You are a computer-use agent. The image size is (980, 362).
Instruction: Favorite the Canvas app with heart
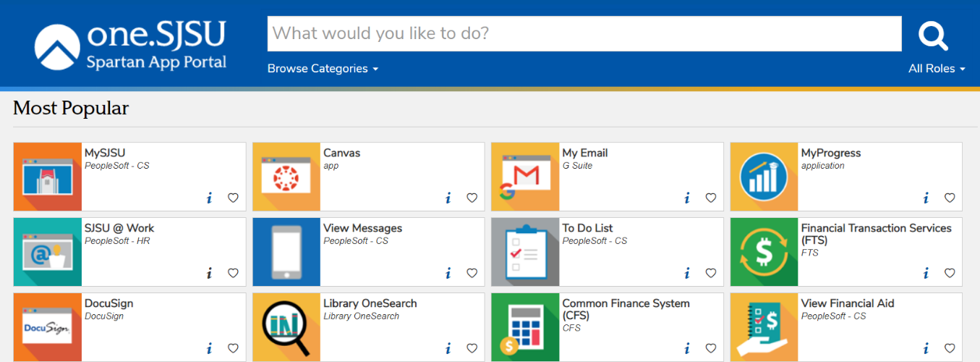pos(472,198)
